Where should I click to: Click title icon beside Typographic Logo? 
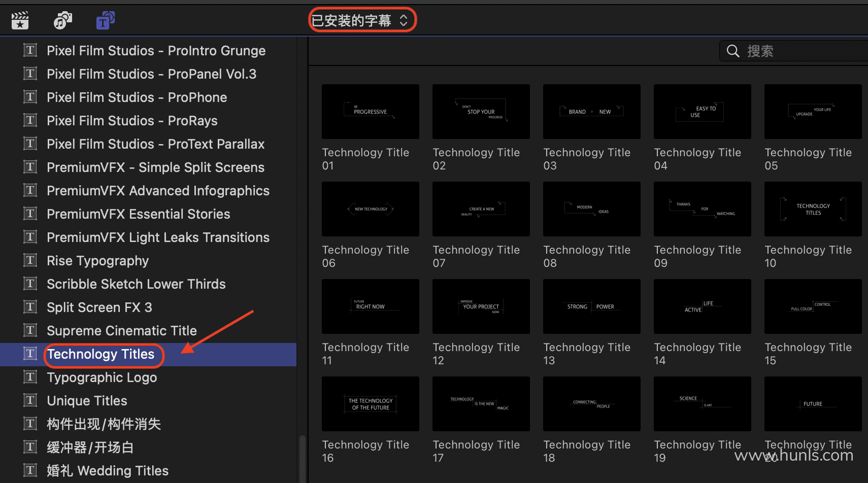pyautogui.click(x=30, y=377)
